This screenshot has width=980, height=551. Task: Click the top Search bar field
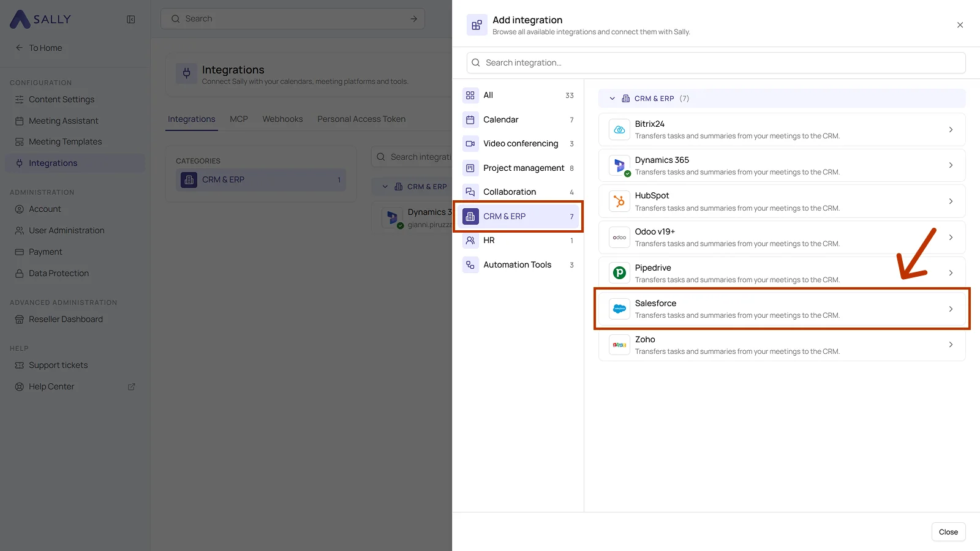click(x=293, y=19)
